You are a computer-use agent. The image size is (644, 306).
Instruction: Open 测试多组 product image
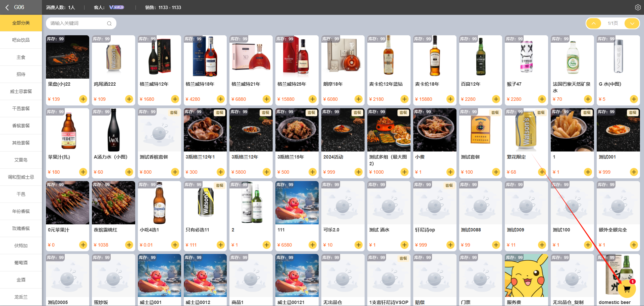coord(389,130)
